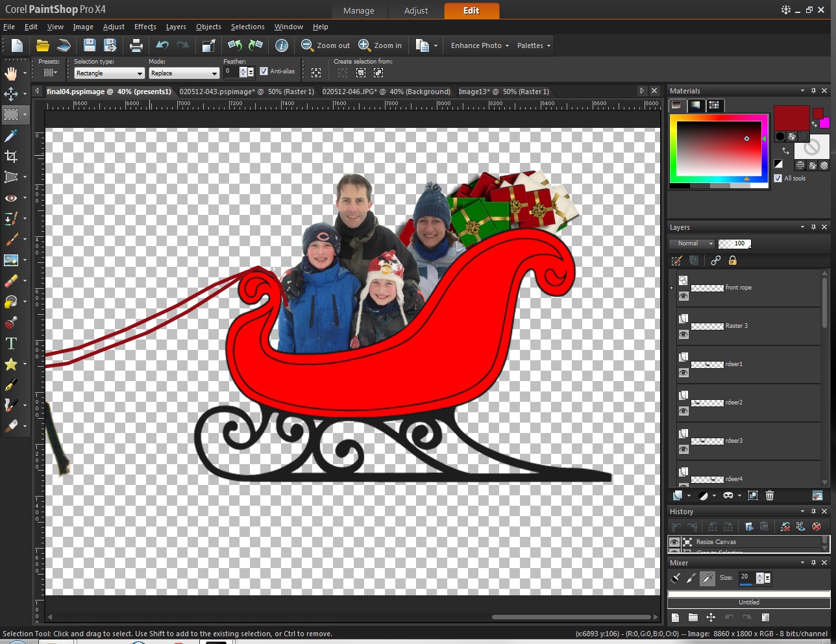Click the layer opacity 100 field

point(735,243)
